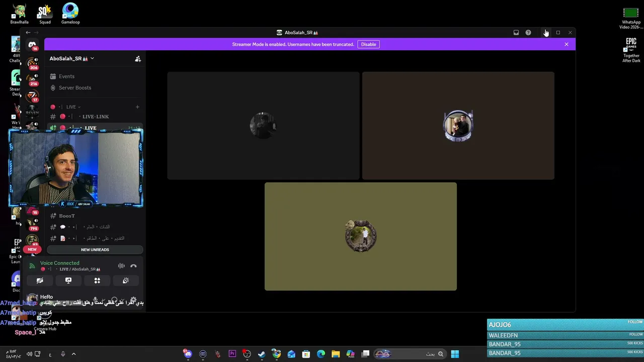Open Events in the channel list
644x362 pixels.
pyautogui.click(x=95, y=76)
